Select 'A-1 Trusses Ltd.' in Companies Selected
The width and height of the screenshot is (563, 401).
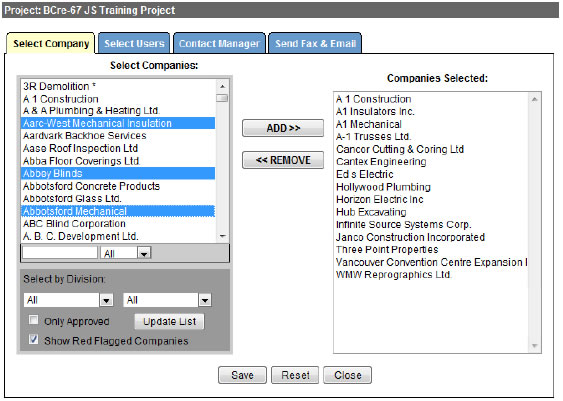pyautogui.click(x=431, y=136)
